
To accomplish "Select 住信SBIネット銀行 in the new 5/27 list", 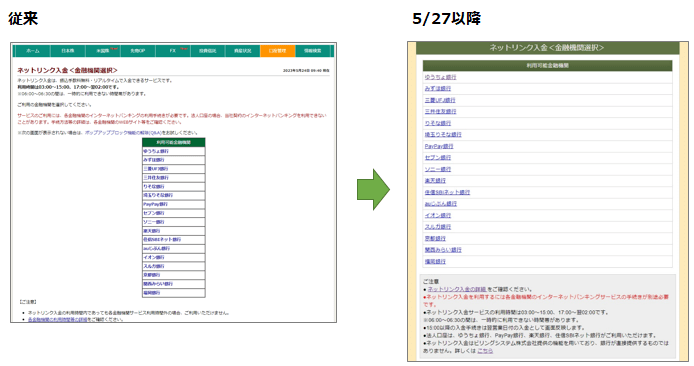I will tap(447, 193).
